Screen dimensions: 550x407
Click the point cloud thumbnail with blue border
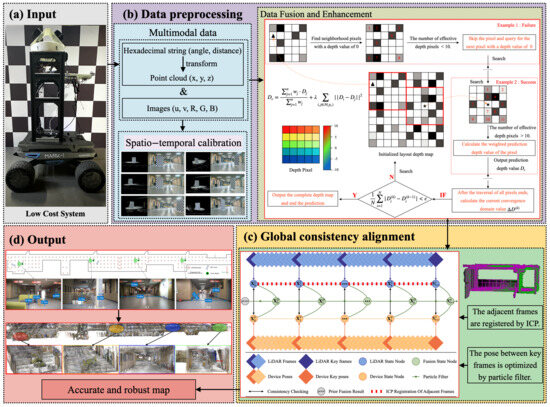pos(147,359)
